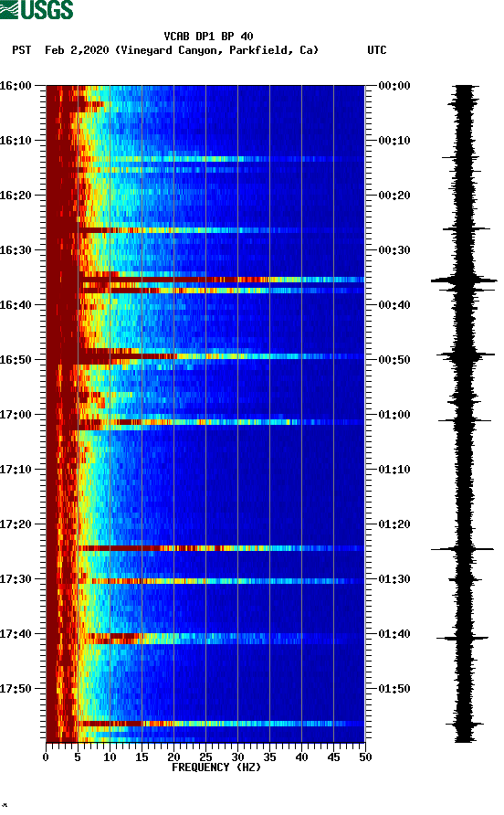504x815 pixels.
Task: Click the 17:30 PST time label
Action: 16,579
